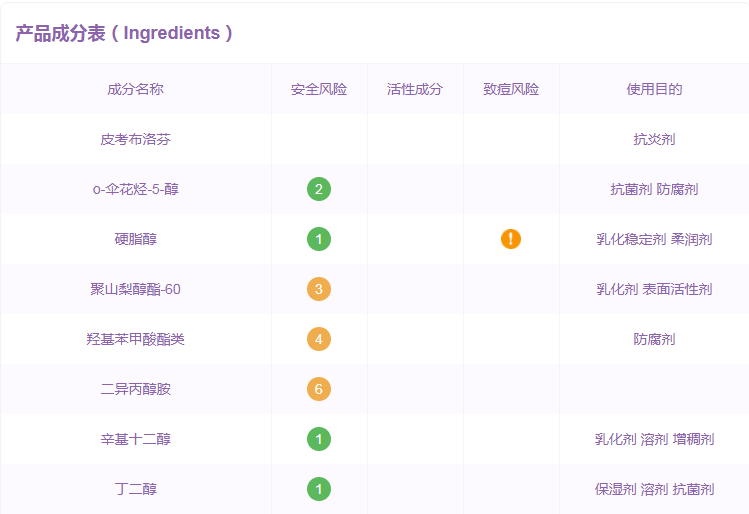Select purpose text 抗菌剂 防腐剂
The image size is (749, 514).
[654, 189]
